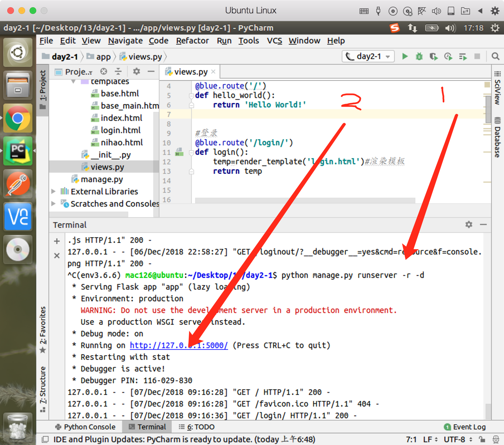This screenshot has height=445, width=504.
Task: Toggle tool window buttons in status bar corner
Action: tap(45, 439)
